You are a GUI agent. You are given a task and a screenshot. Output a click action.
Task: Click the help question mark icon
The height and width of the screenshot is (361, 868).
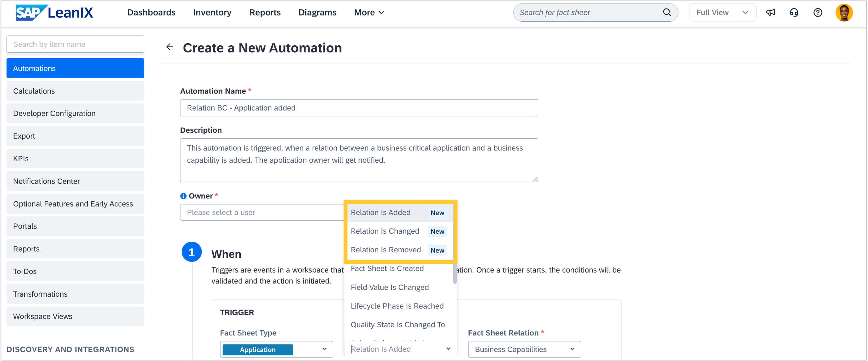(x=818, y=13)
